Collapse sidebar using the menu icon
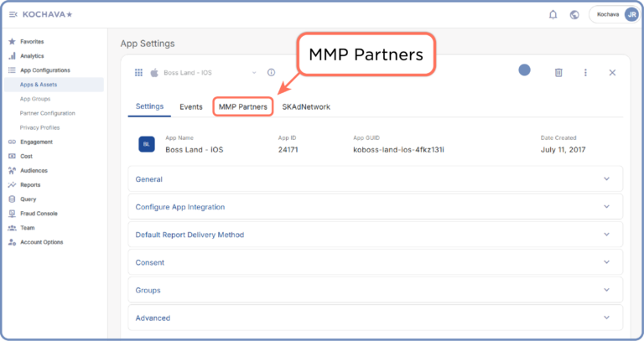This screenshot has width=644, height=341. click(13, 14)
